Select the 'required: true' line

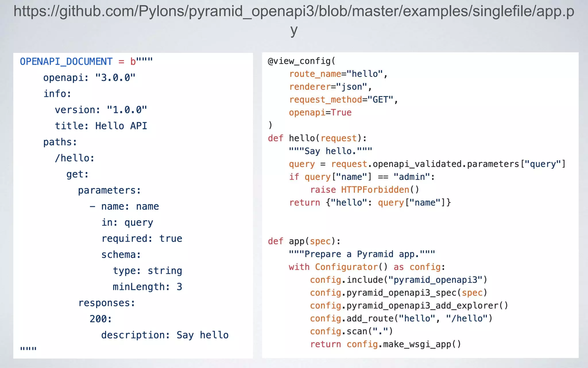coord(142,239)
